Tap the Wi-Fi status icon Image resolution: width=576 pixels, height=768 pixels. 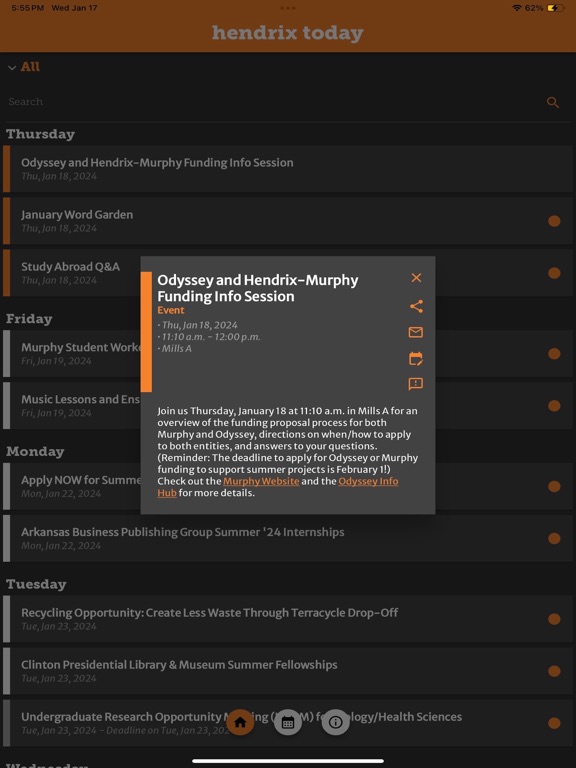point(517,8)
